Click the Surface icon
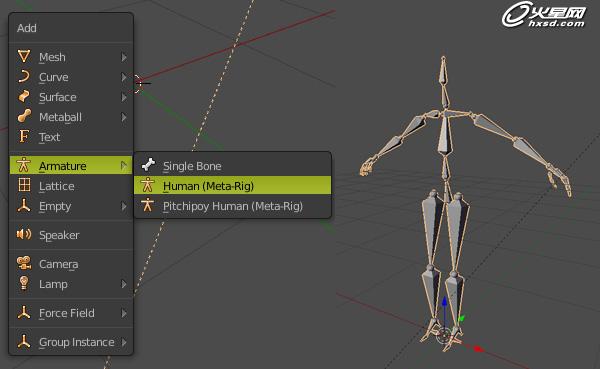This screenshot has height=369, width=600. point(24,96)
